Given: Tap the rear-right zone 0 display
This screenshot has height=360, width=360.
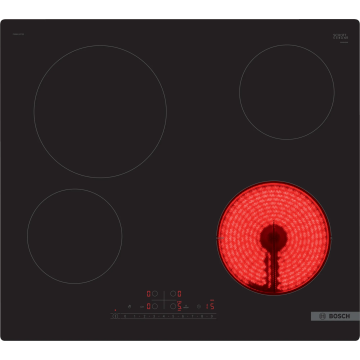Looking at the screenshot, I should 179,294.
